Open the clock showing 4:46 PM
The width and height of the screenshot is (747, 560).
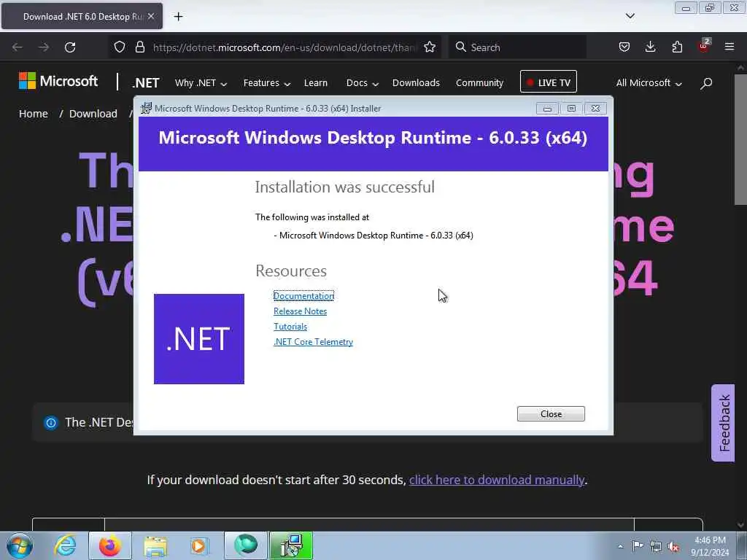710,546
